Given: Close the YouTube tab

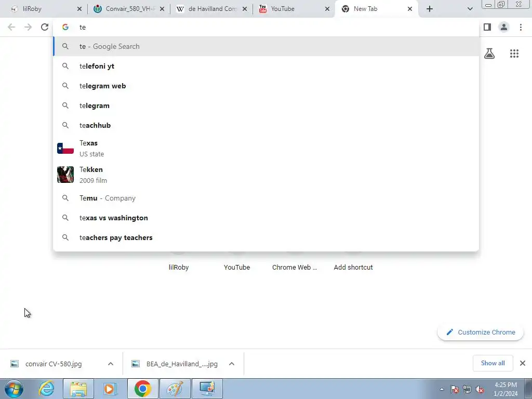Looking at the screenshot, I should pyautogui.click(x=327, y=9).
